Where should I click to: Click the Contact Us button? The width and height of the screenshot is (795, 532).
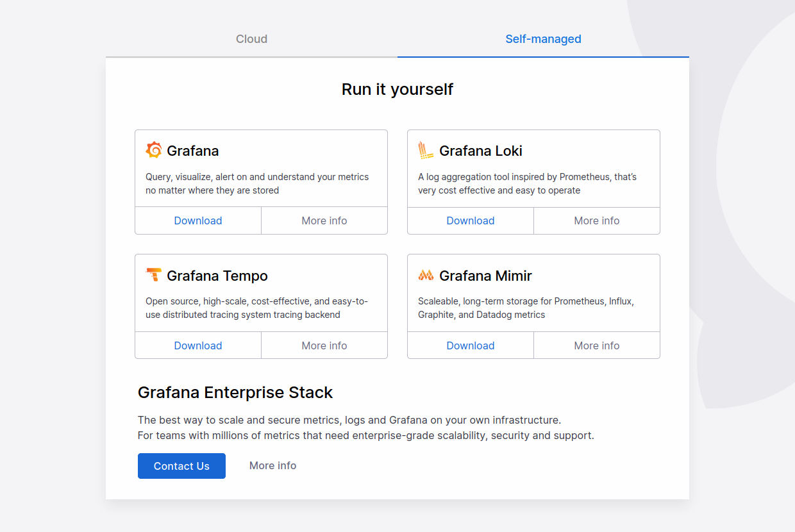pyautogui.click(x=181, y=465)
